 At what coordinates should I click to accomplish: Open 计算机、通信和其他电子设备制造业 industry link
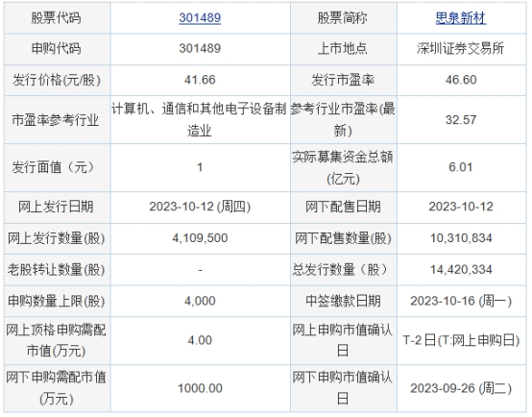(200, 119)
